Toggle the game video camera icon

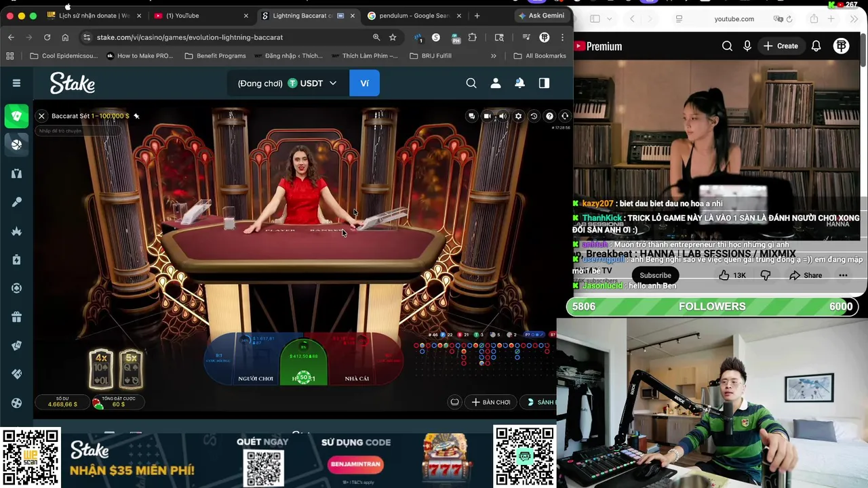coord(487,116)
